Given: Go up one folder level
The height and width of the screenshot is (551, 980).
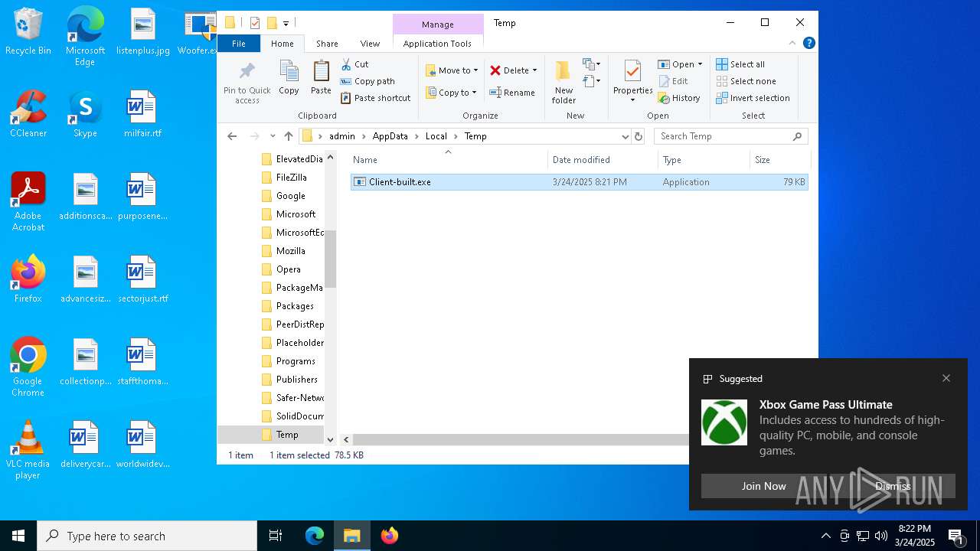Looking at the screenshot, I should coord(288,136).
